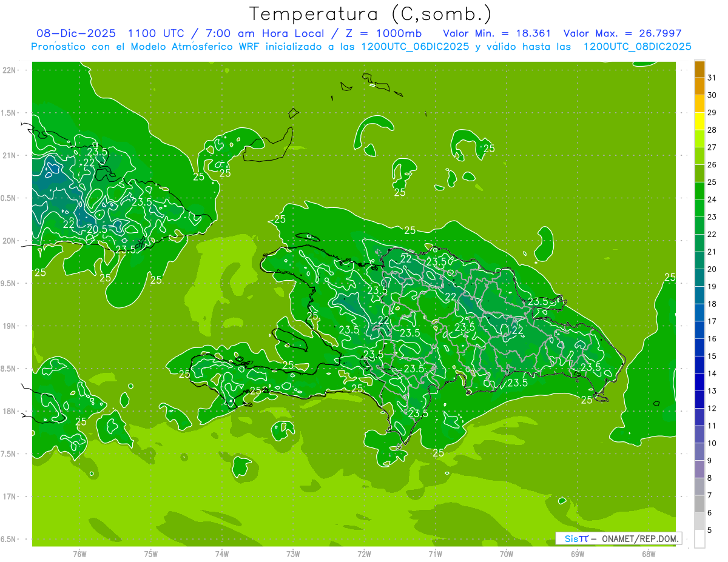Image resolution: width=728 pixels, height=562 pixels.
Task: Select the light gray swatch between 5 and 6
Action: [x=699, y=521]
